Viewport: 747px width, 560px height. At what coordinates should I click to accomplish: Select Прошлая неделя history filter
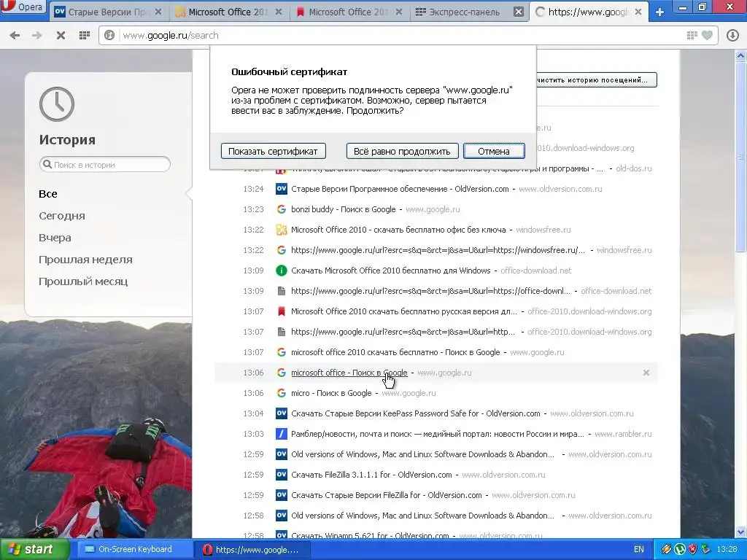(86, 260)
